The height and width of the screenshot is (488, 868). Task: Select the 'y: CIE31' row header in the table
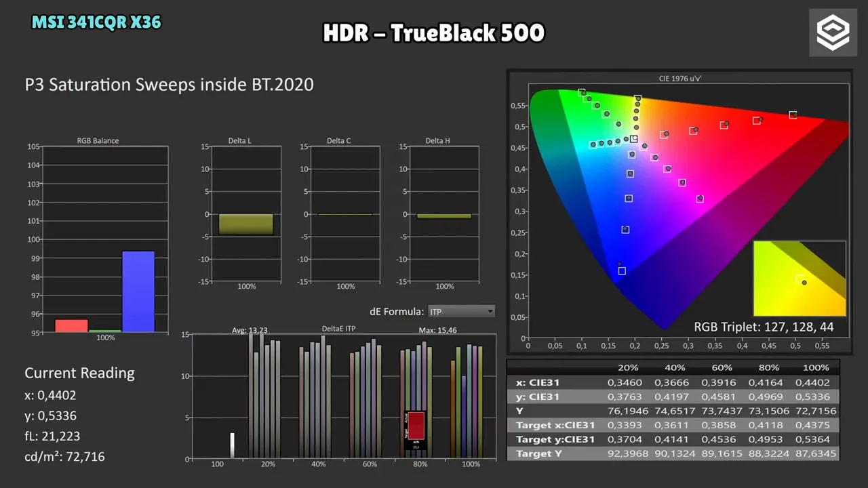coord(538,396)
